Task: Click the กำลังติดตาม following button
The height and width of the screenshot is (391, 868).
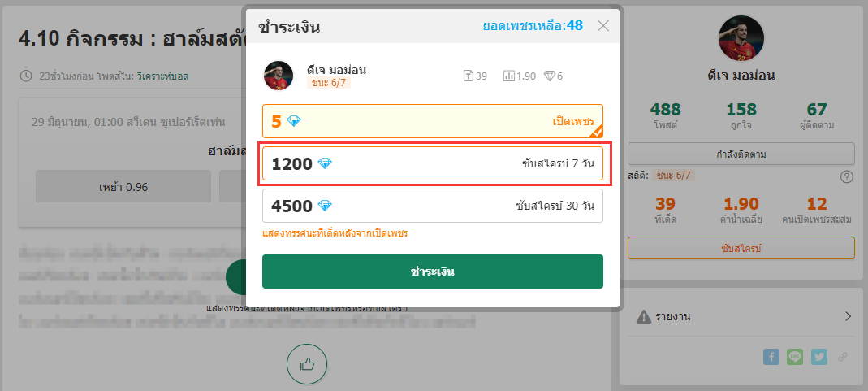Action: 741,154
